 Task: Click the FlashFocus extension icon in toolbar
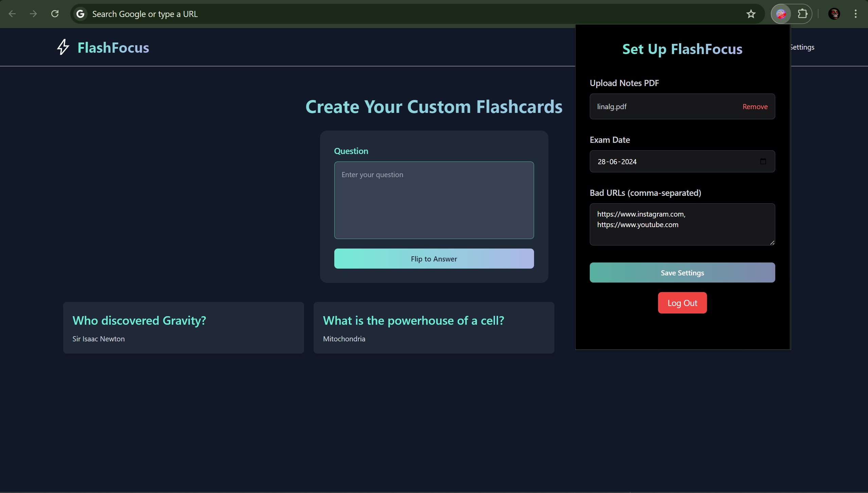click(781, 14)
